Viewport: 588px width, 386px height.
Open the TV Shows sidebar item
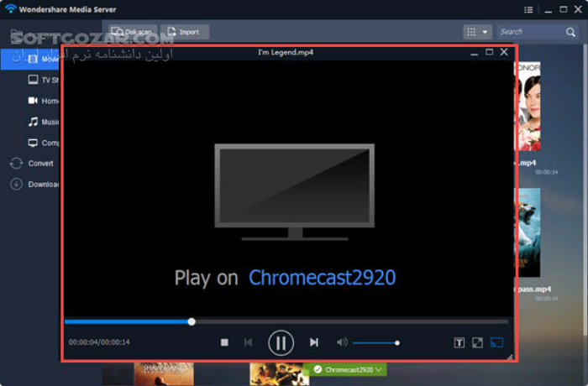click(x=44, y=80)
